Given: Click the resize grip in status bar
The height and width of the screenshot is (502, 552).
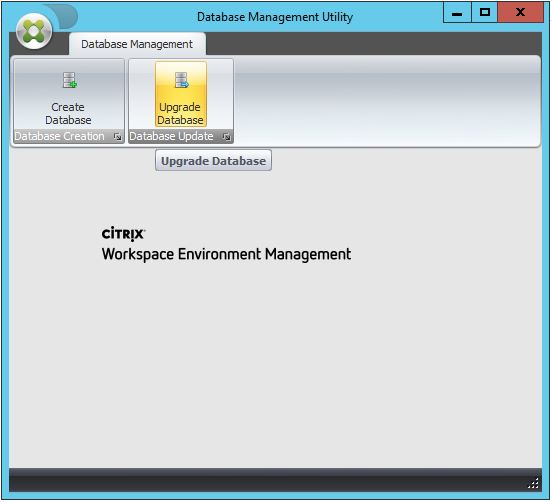Looking at the screenshot, I should [x=533, y=483].
